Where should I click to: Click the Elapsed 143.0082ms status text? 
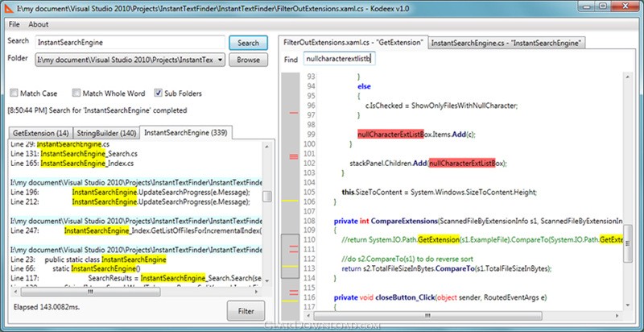click(47, 307)
